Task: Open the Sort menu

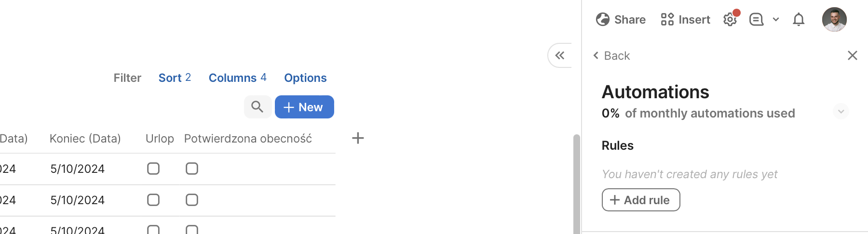Action: coord(175,78)
